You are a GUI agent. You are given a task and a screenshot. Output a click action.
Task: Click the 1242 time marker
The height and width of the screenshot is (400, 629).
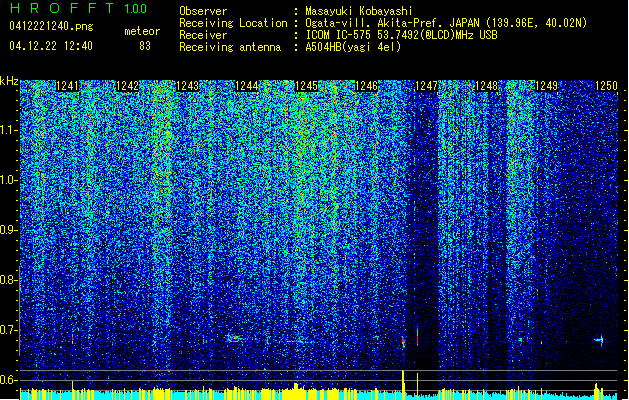[x=127, y=86]
